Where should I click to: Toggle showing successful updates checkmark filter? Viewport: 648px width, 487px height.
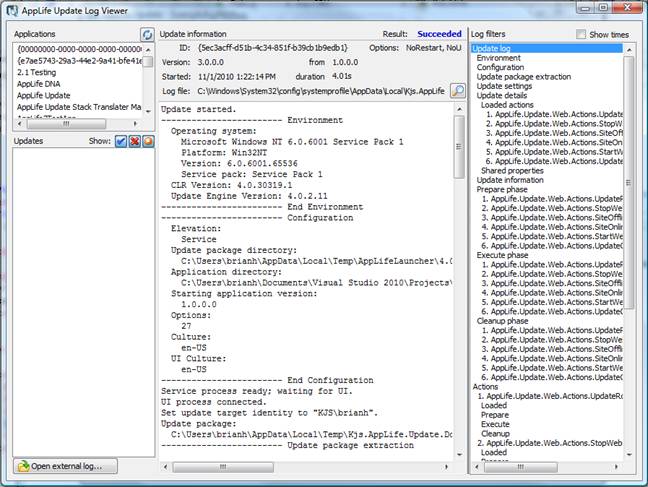(x=121, y=141)
